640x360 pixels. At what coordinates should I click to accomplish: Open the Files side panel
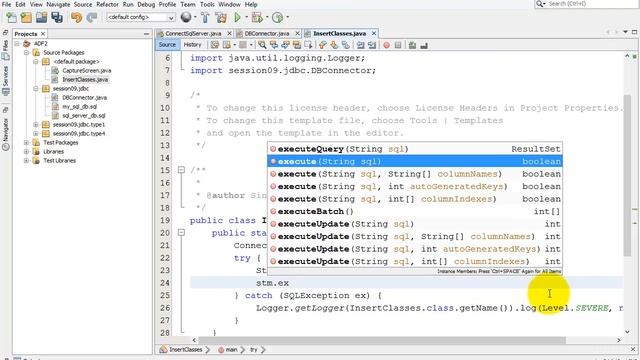pyautogui.click(x=6, y=49)
